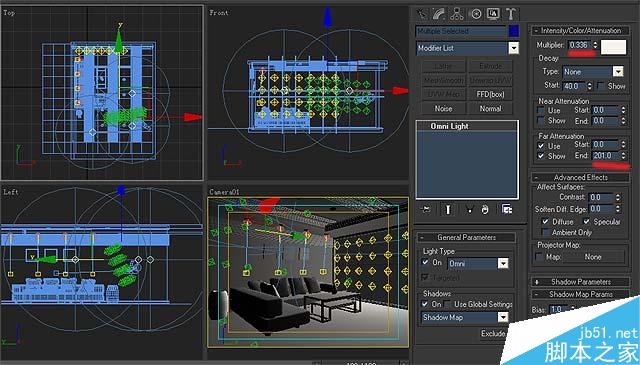Activate the Front viewport label
The image size is (640, 365).
tap(219, 13)
